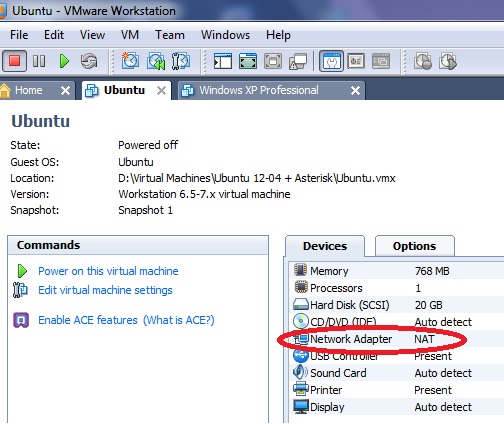The image size is (504, 424).
Task: Click the USB Controller Present value
Action: [x=433, y=356]
